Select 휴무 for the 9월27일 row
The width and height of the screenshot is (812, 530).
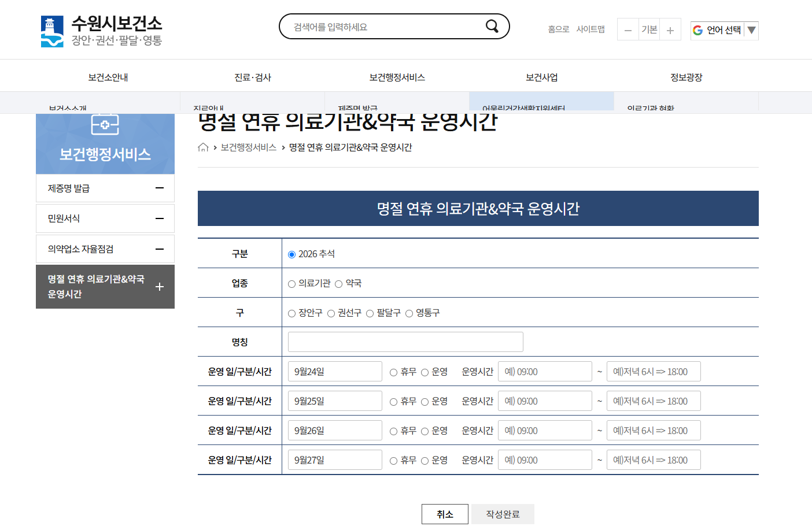coord(394,461)
